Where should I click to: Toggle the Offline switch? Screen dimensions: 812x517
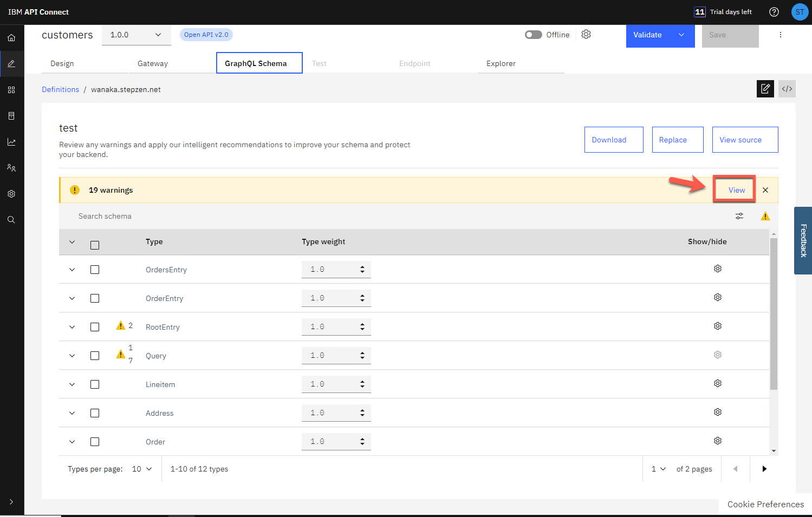coord(533,35)
